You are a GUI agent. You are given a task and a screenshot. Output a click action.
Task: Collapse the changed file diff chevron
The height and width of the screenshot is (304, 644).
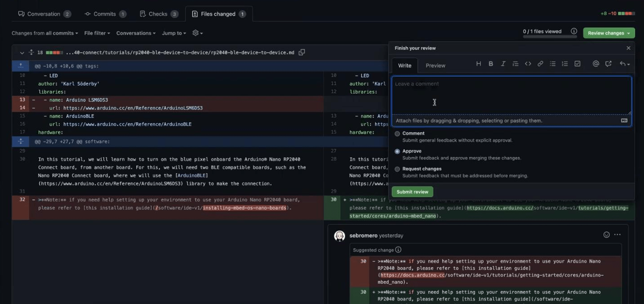pyautogui.click(x=22, y=53)
